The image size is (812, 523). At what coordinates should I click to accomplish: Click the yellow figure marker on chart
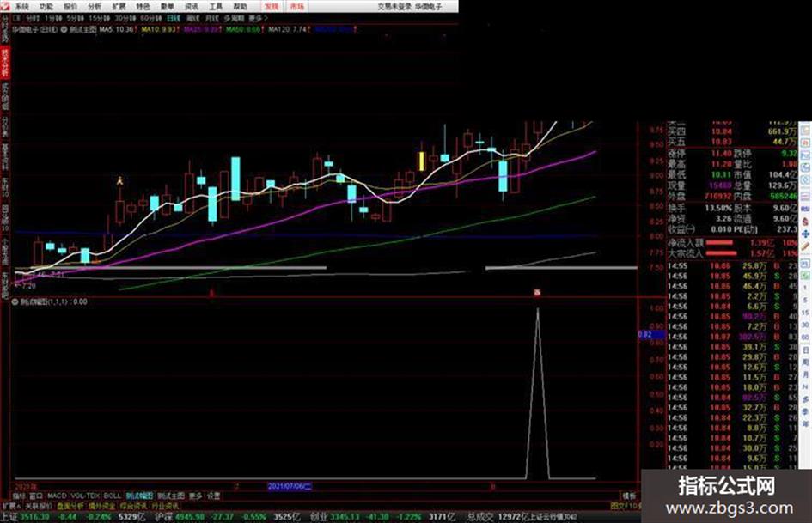[x=119, y=180]
